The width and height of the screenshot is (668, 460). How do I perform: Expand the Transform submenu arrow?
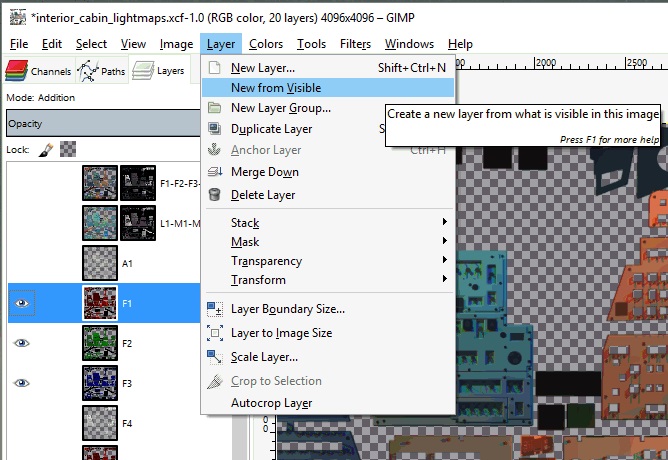point(444,279)
